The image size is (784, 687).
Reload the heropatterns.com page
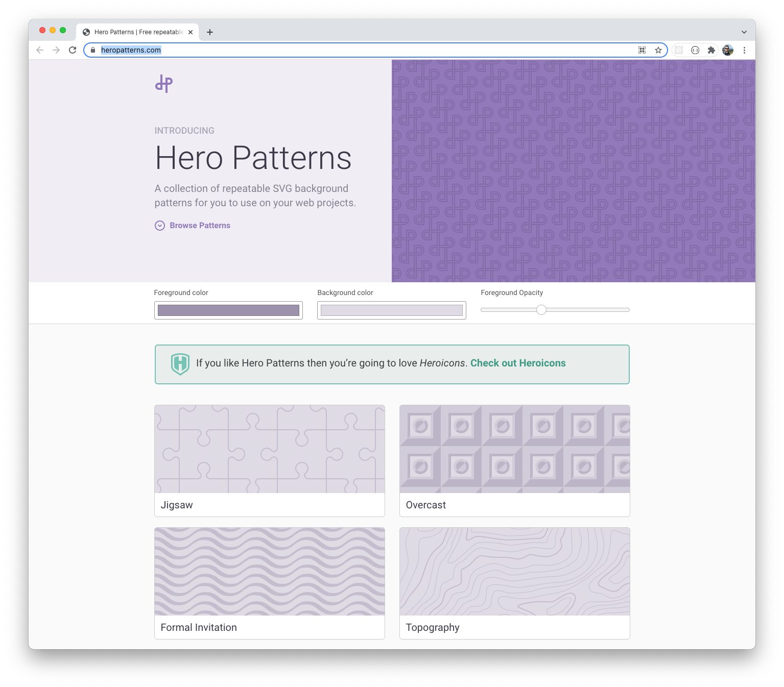(73, 50)
